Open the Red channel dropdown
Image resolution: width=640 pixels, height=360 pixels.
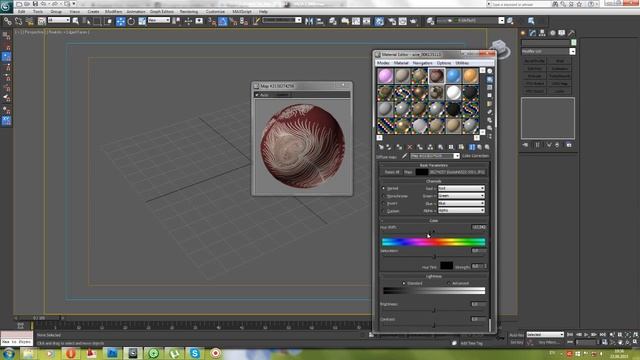pos(461,189)
